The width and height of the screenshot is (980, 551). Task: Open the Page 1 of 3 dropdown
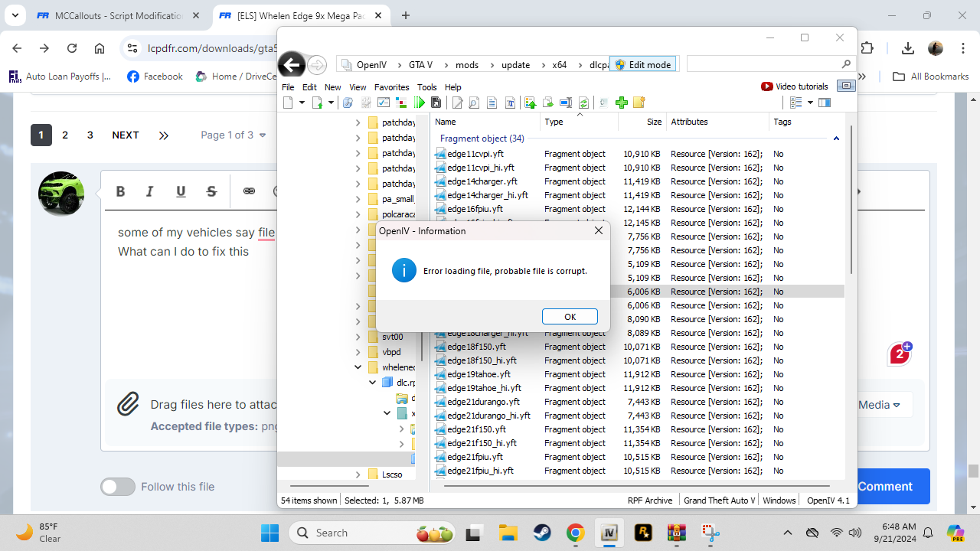coord(234,135)
